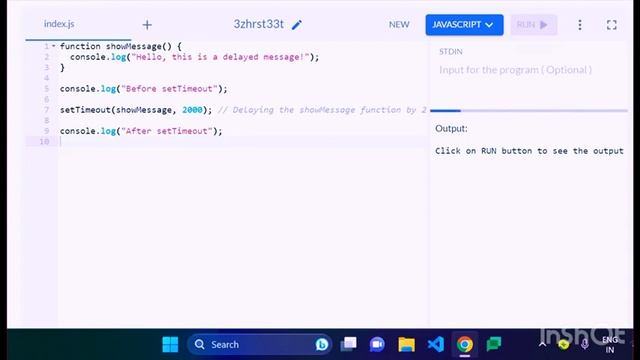
Task: Open Visual Studio Code from taskbar
Action: click(x=436, y=344)
